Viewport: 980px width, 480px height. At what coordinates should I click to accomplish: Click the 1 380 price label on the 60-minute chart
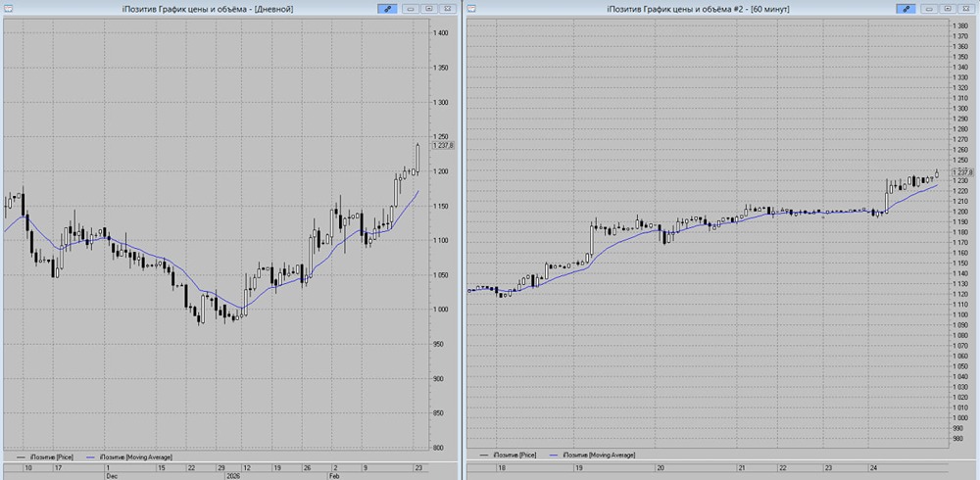point(960,25)
